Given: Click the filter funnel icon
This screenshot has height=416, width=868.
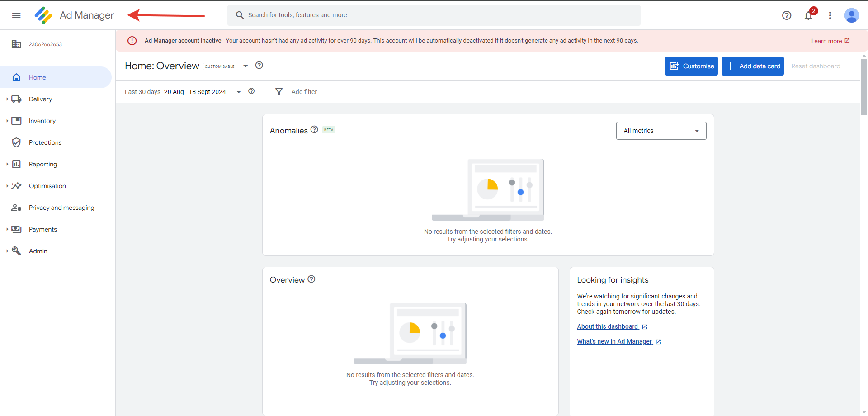Looking at the screenshot, I should pyautogui.click(x=279, y=92).
